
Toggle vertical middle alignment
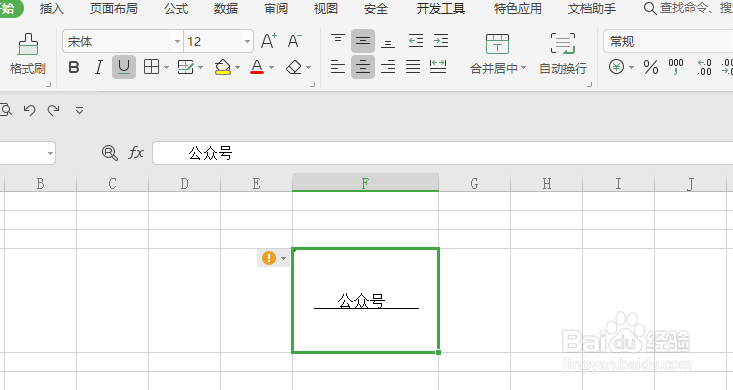pos(363,41)
